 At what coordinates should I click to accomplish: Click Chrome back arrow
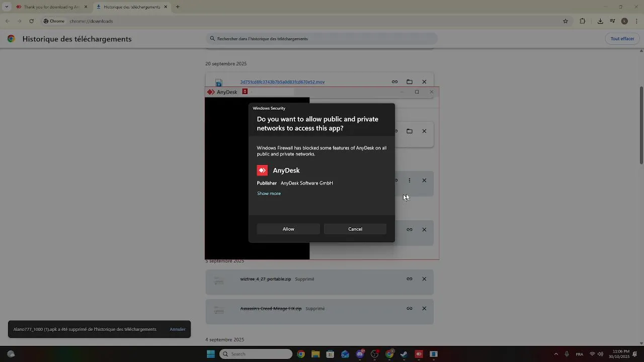[x=8, y=21]
